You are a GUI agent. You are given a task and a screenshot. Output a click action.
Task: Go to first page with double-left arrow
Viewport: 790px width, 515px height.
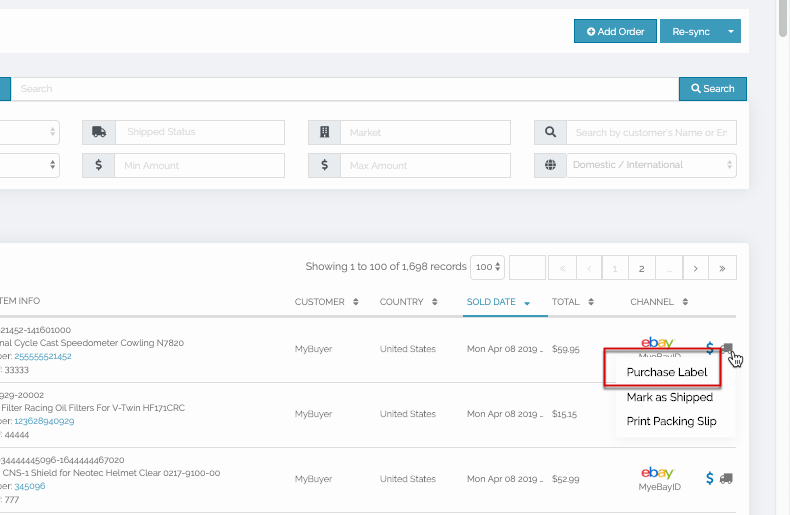[562, 268]
